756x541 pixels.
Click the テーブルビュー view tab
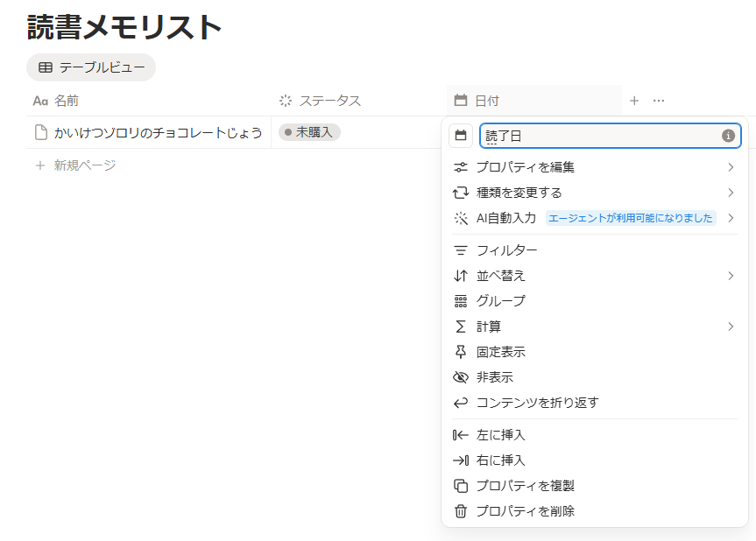91,67
